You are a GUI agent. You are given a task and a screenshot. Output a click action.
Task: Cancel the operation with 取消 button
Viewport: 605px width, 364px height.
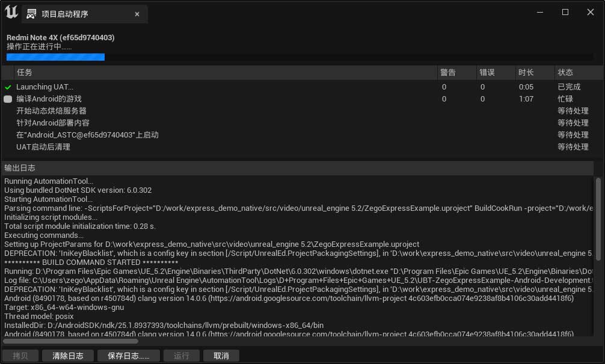coord(221,356)
